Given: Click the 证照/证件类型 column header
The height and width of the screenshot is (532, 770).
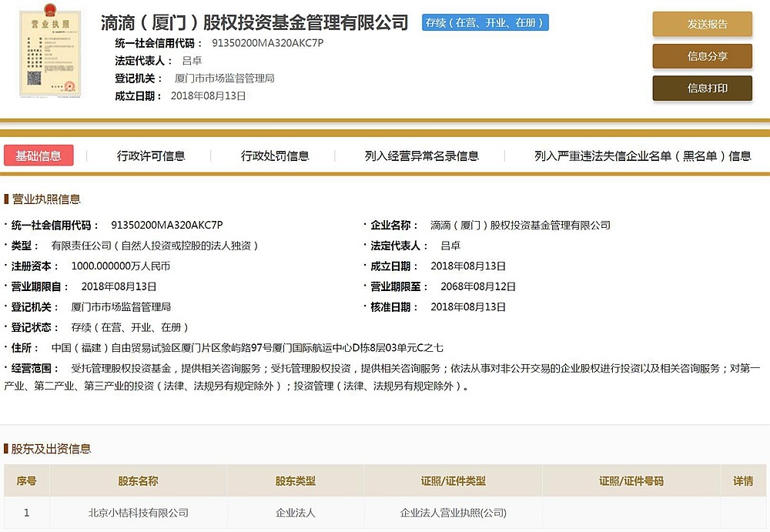Looking at the screenshot, I should coord(454,480).
